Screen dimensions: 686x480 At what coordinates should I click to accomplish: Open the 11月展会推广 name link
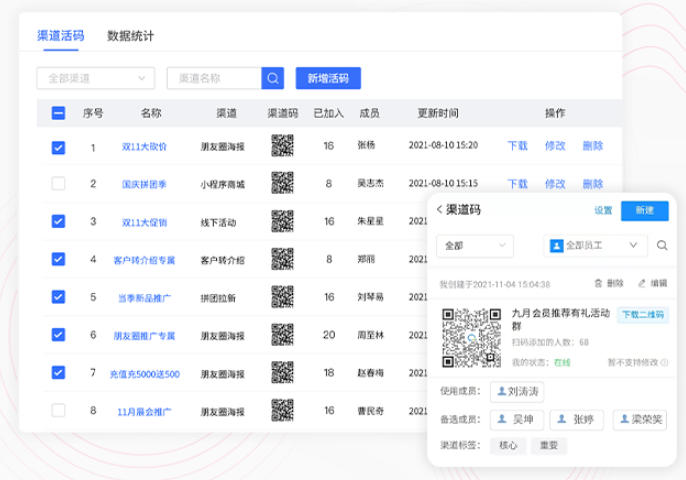point(144,412)
